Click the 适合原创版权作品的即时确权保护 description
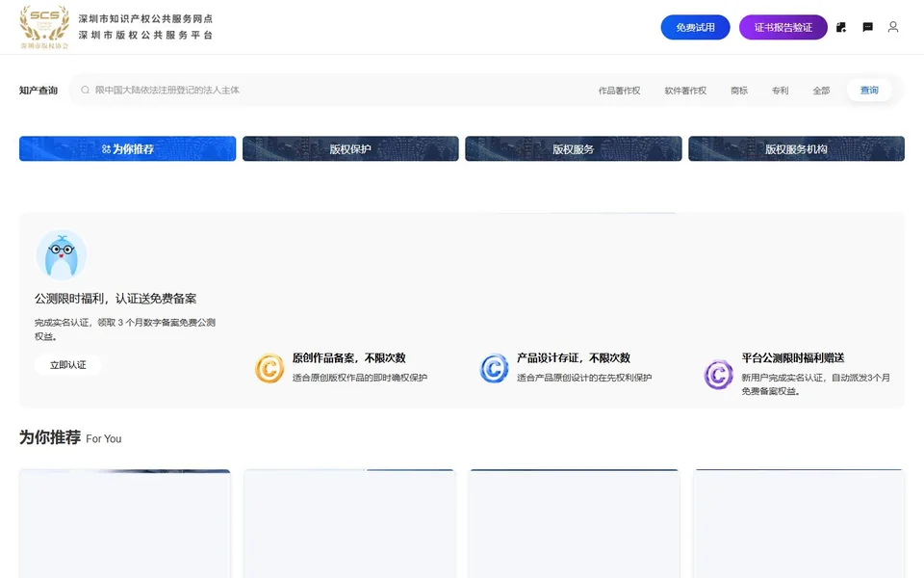Screen dimensions: 924x578 pos(359,378)
